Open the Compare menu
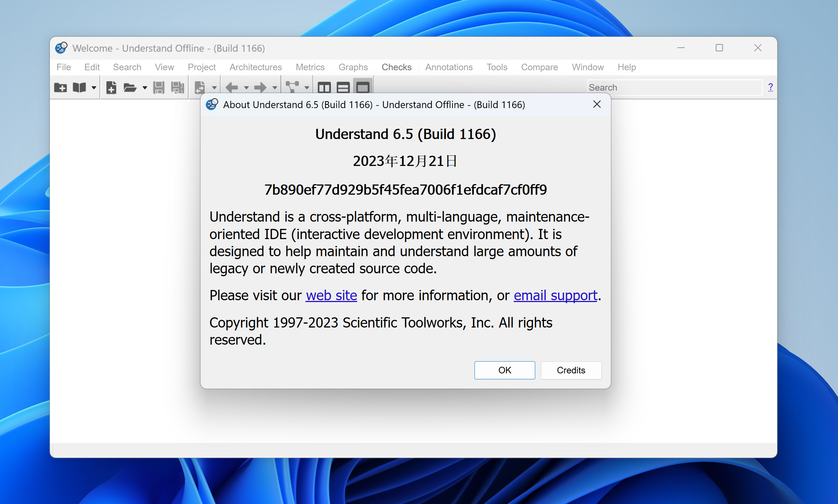 click(539, 67)
